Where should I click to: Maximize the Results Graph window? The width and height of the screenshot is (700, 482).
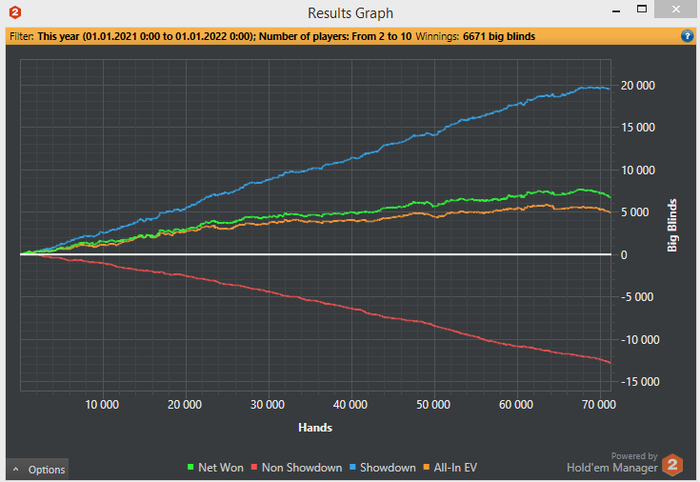(642, 9)
